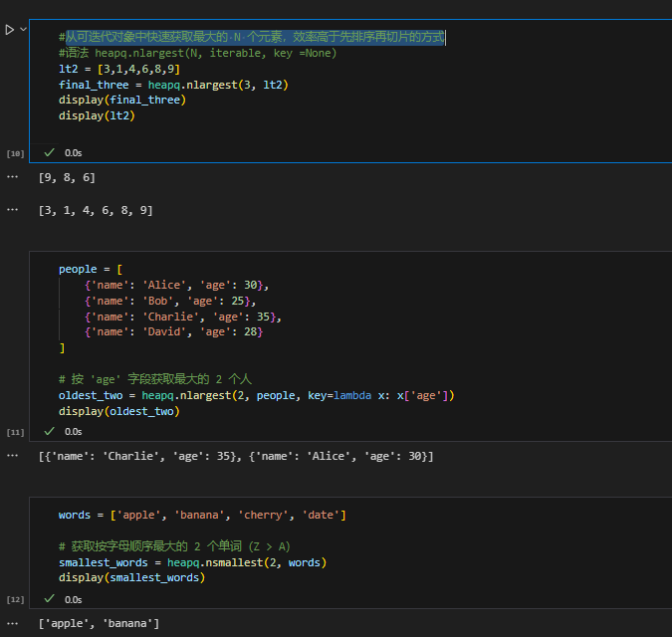Open output actions beside [3, 1, 4, 6, 8, 9]
Screen dimensions: 672x637
12,210
